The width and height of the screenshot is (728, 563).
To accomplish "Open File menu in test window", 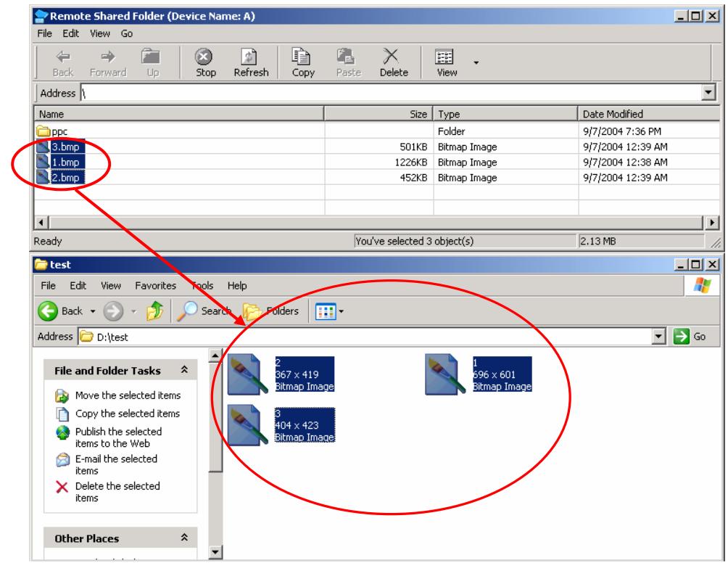I will pyautogui.click(x=48, y=286).
